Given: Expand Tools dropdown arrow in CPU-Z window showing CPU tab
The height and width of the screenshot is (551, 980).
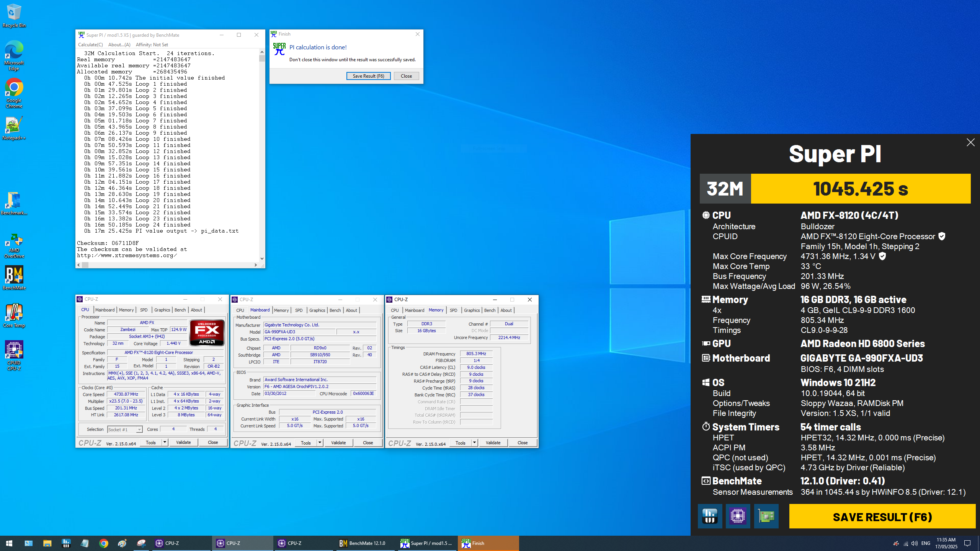Looking at the screenshot, I should tap(165, 442).
